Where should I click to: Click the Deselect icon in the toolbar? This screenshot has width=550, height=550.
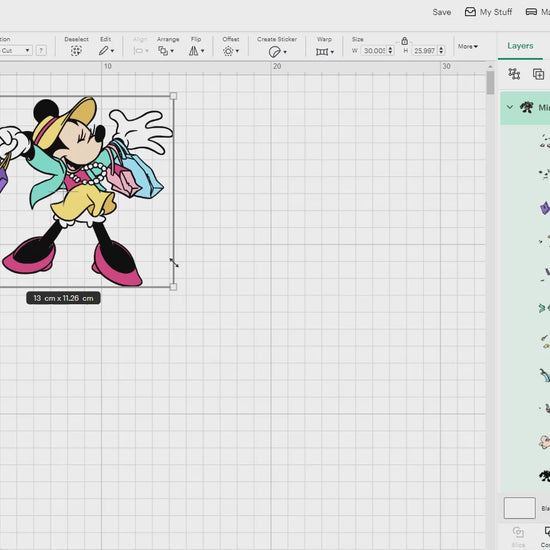[x=76, y=51]
